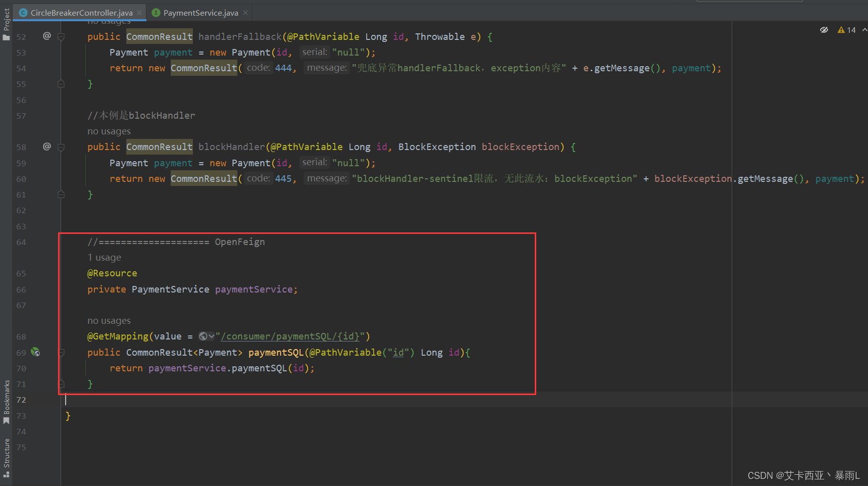The height and width of the screenshot is (486, 868).
Task: Collapse the paymentSQL method at line 69
Action: [61, 353]
